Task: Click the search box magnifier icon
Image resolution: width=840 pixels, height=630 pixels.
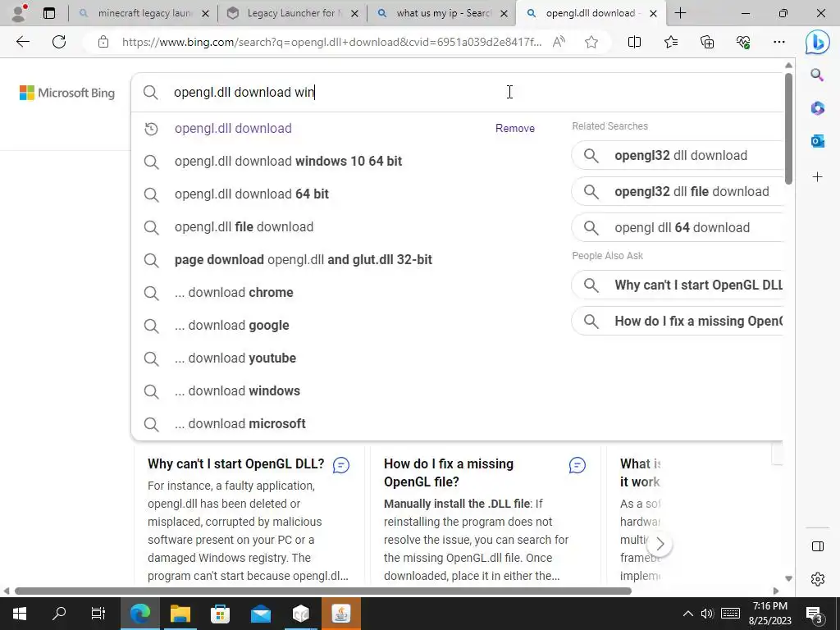Action: 151,92
